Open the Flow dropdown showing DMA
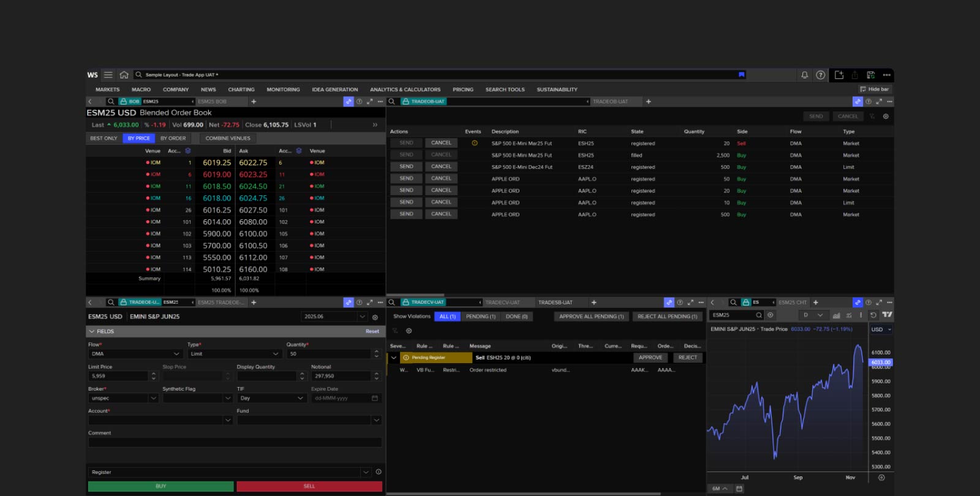This screenshot has height=496, width=980. tap(135, 354)
